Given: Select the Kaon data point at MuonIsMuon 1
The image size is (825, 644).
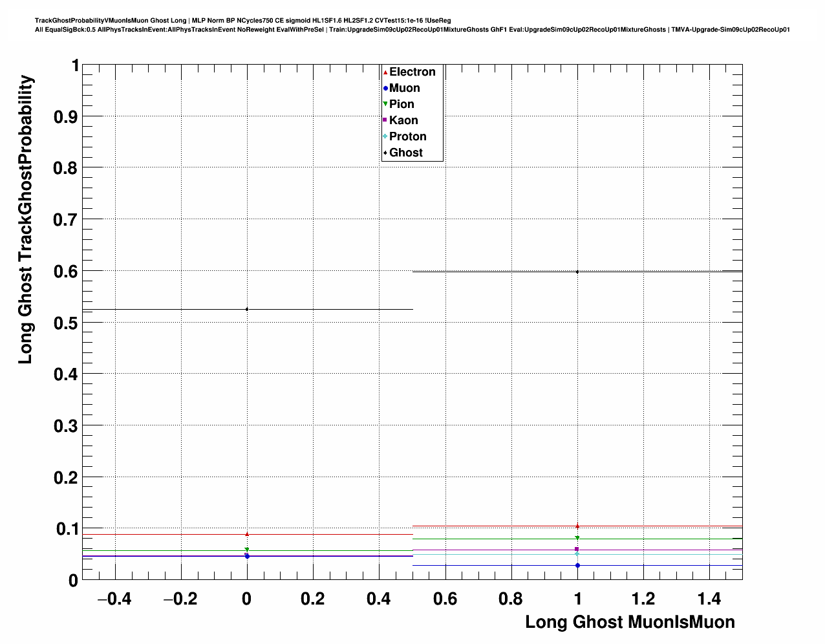Looking at the screenshot, I should point(577,550).
